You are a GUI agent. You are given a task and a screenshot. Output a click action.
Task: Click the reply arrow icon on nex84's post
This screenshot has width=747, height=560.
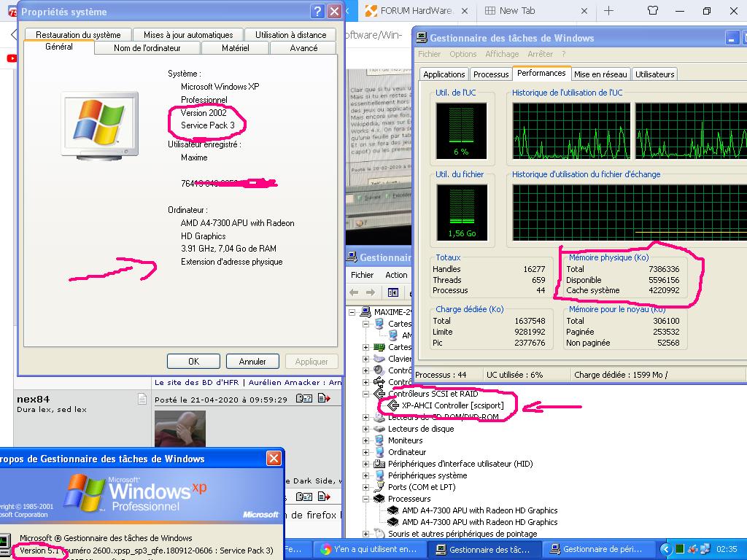click(x=324, y=398)
